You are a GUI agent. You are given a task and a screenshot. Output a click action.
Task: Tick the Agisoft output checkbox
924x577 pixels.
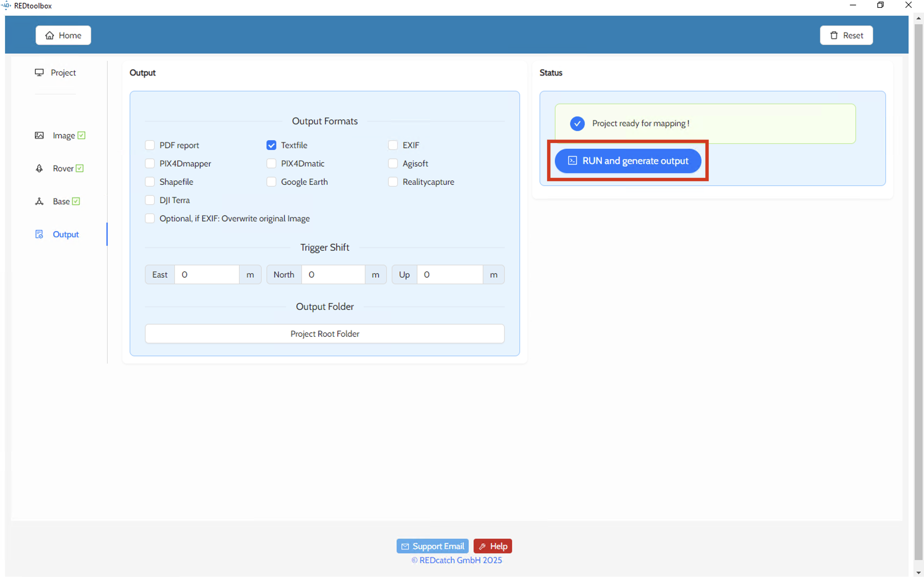[393, 164]
